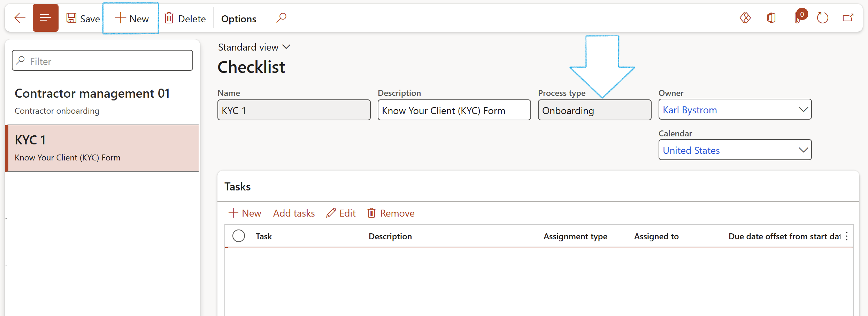Click the Office app icon

coord(771,18)
